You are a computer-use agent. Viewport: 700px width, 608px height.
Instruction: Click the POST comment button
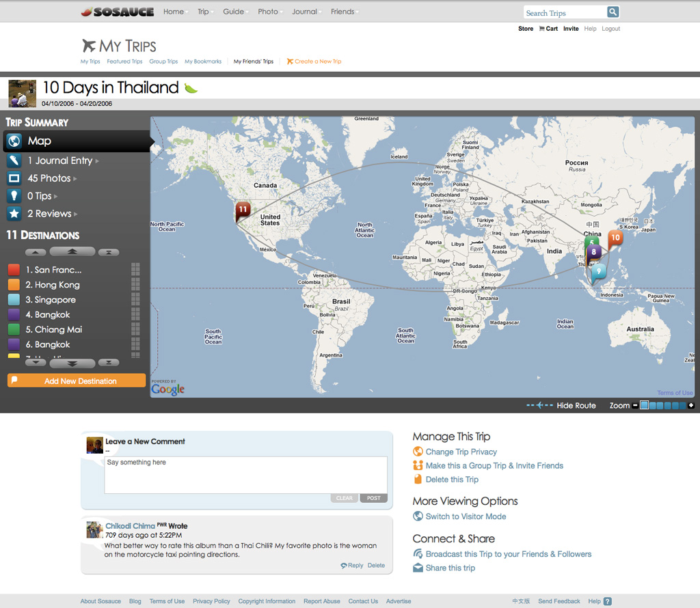pos(374,498)
